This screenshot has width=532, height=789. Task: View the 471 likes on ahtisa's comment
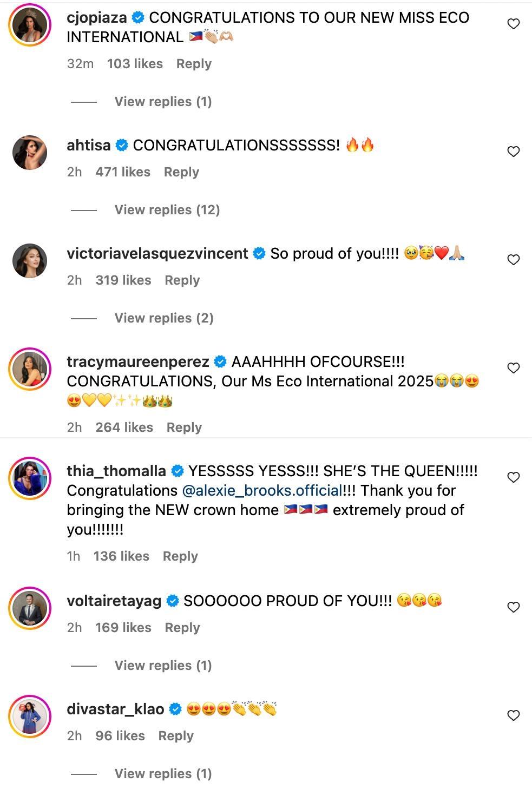click(123, 172)
